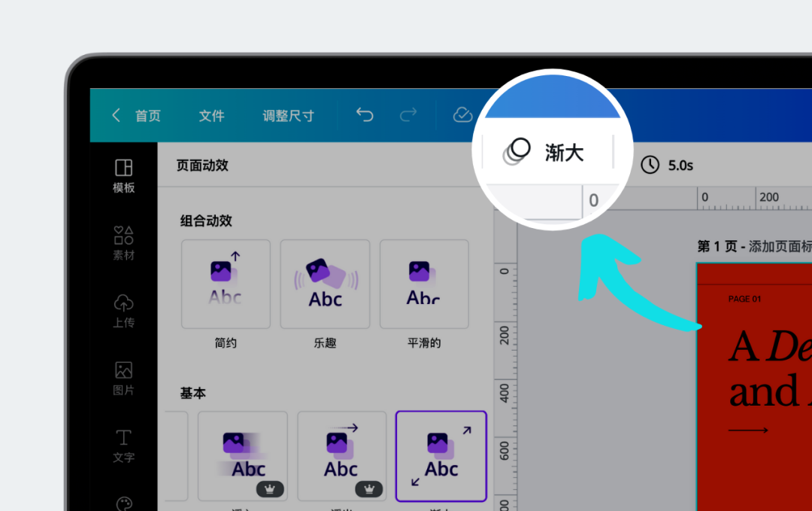Open the 模板 templates sidebar panel
Screen dimensions: 812x511
[x=124, y=176]
